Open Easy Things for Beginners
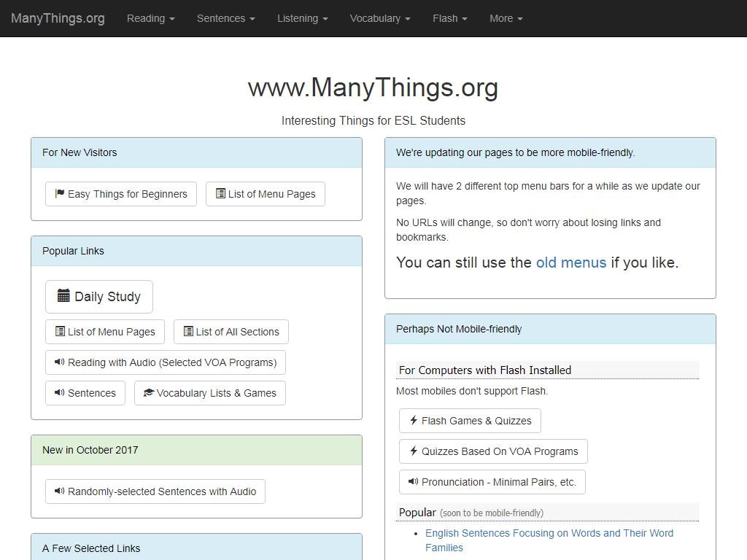The height and width of the screenshot is (560, 747). pyautogui.click(x=121, y=194)
